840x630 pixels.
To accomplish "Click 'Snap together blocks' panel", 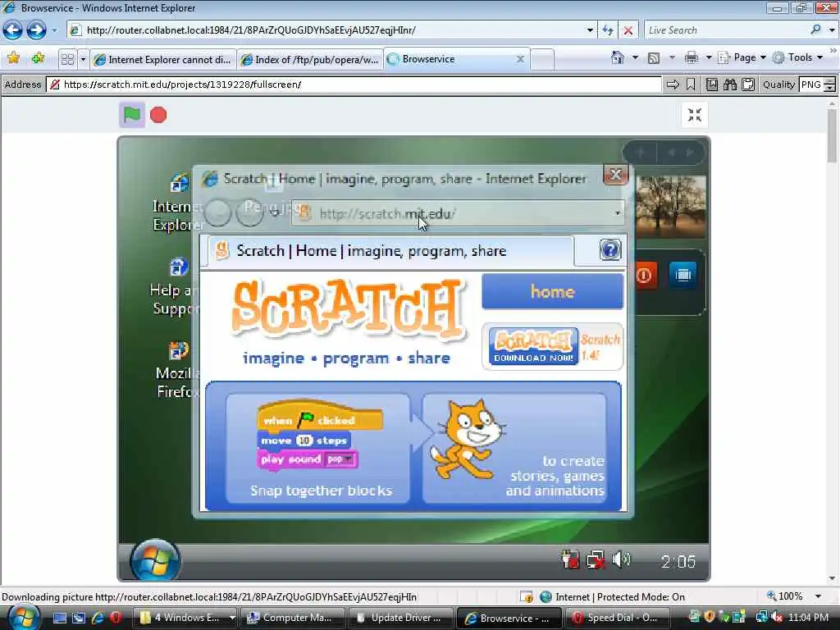I will click(x=318, y=449).
